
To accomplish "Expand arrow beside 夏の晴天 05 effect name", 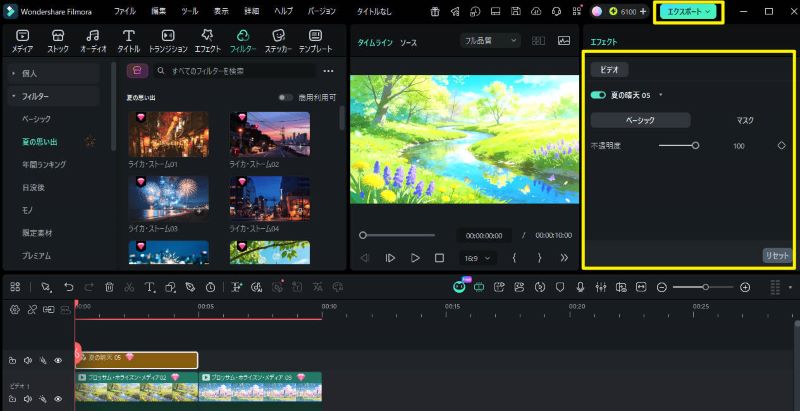I will coord(661,95).
